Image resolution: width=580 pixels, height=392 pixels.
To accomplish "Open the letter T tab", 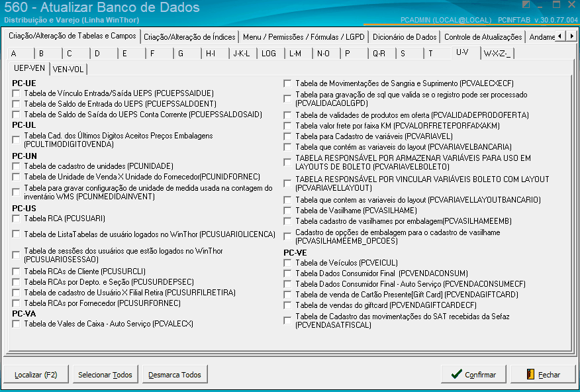I will pos(438,54).
